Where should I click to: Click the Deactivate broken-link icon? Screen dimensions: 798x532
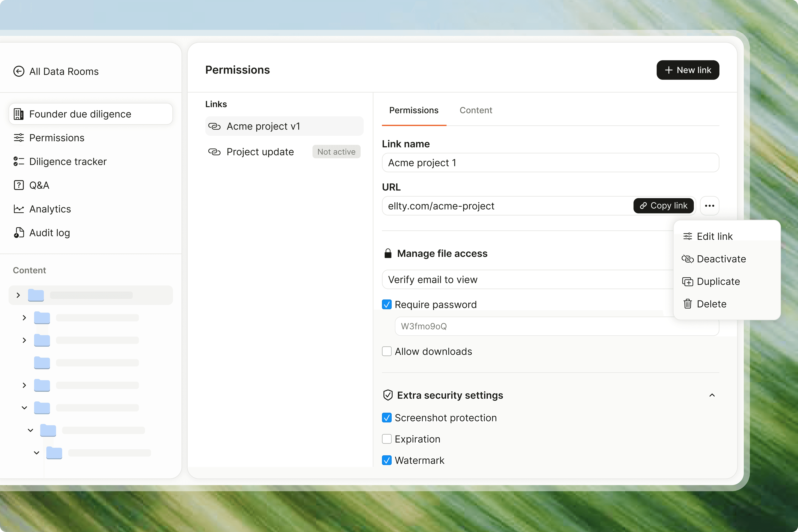[x=688, y=259]
